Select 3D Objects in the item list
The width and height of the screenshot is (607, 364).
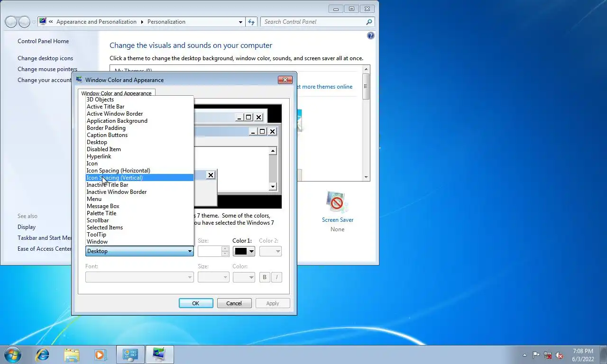[x=139, y=100]
